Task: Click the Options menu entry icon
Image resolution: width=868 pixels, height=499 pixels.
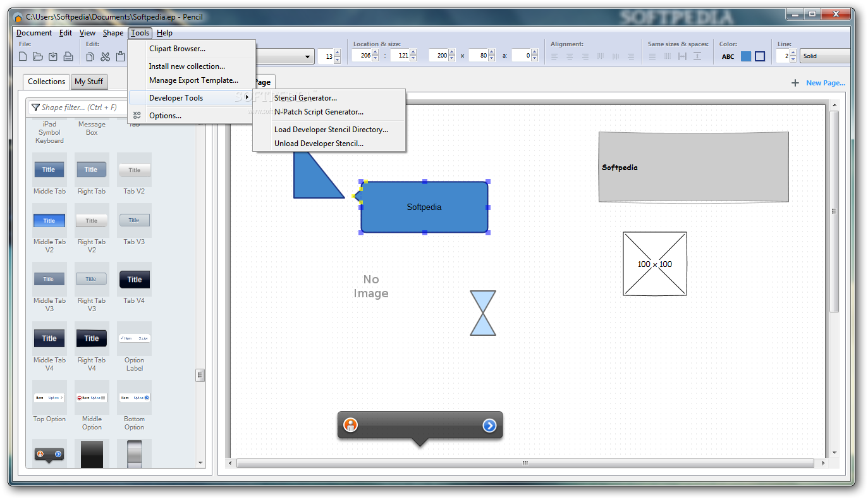Action: [137, 115]
